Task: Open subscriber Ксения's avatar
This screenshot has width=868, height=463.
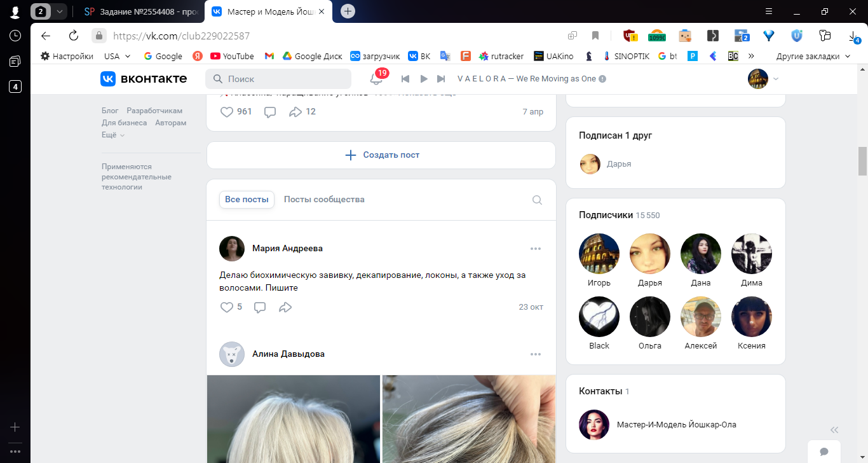Action: point(752,317)
